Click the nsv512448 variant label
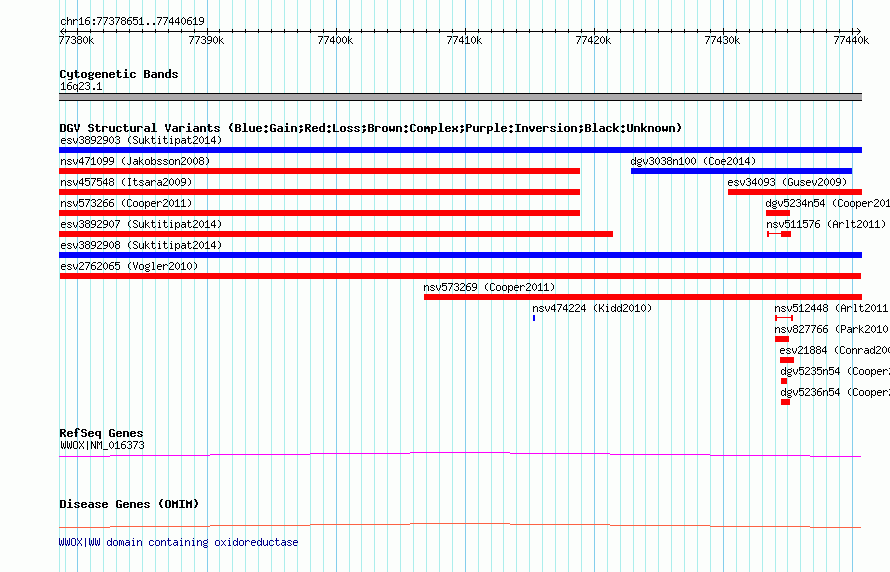890x572 pixels. [x=832, y=308]
